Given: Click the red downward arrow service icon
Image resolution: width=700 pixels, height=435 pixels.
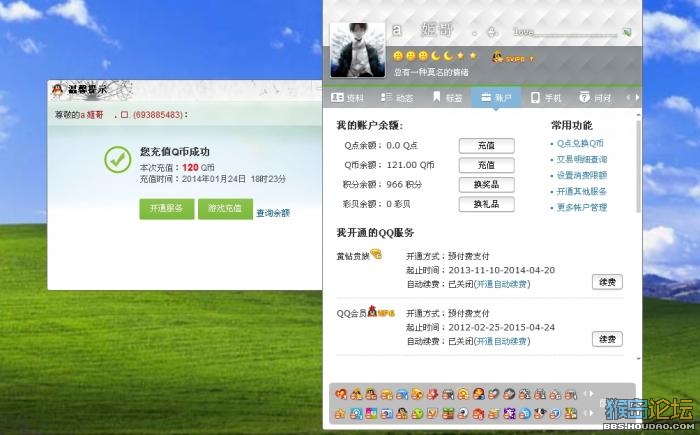Looking at the screenshot, I should coord(433,394).
